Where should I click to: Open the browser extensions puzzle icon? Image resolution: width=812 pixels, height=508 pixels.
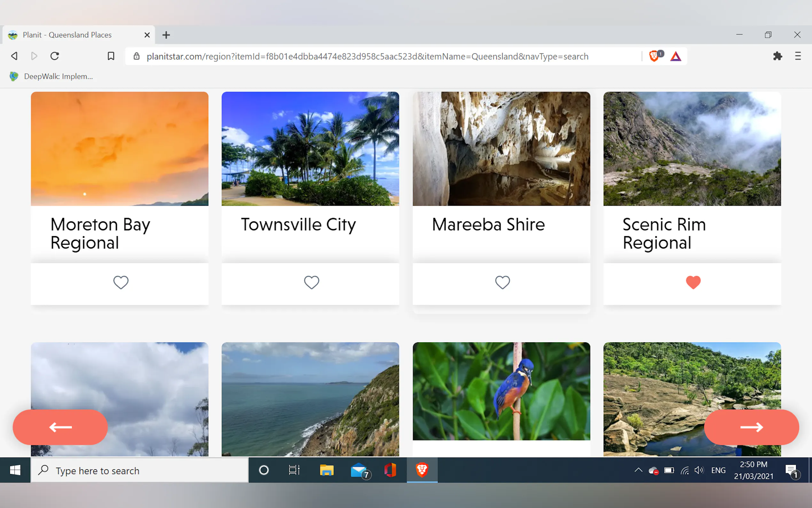click(777, 56)
